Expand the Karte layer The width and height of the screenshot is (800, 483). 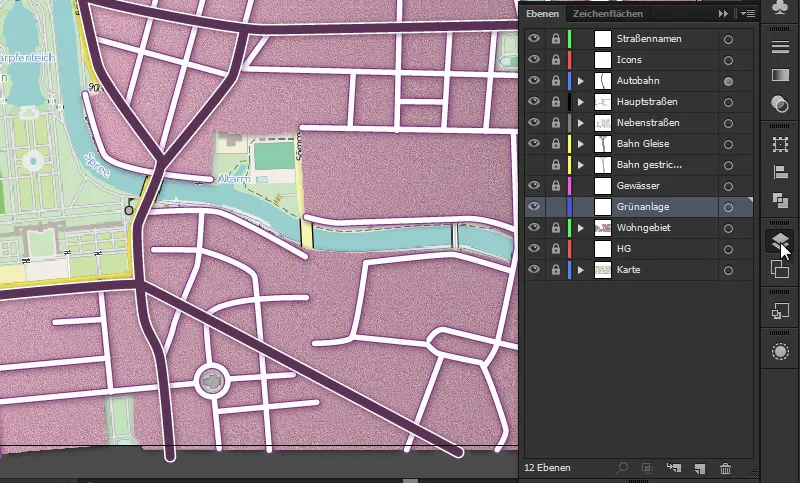point(581,270)
